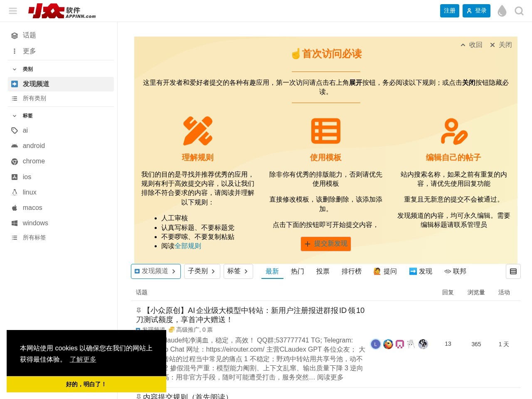Screen dimensions: 532x399
Task: Click the water drop theme icon
Action: click(x=502, y=11)
